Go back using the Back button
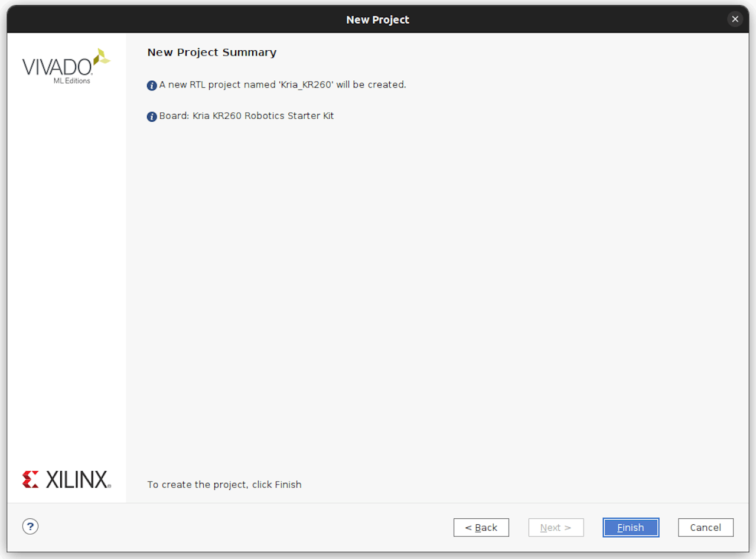 pos(481,528)
